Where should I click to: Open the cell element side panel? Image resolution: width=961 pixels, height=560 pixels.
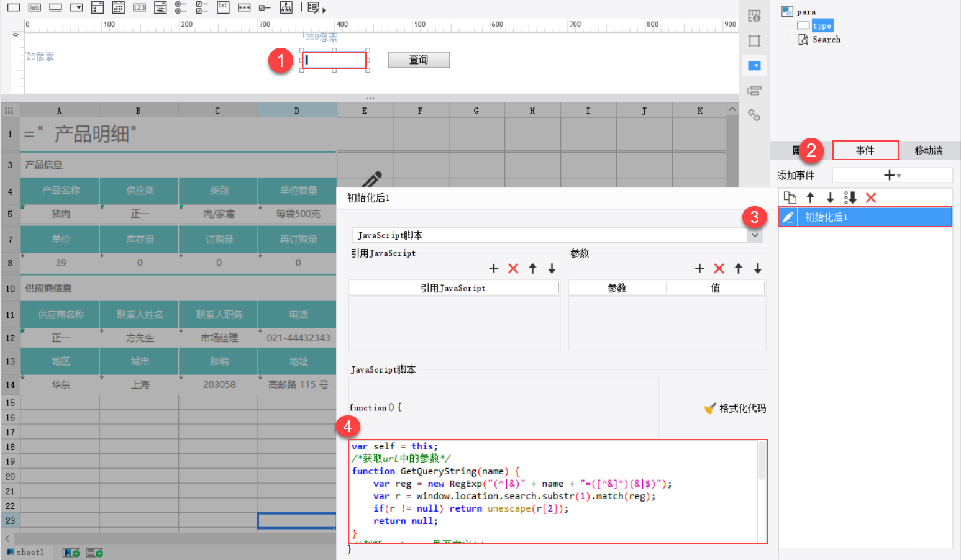coord(754,16)
